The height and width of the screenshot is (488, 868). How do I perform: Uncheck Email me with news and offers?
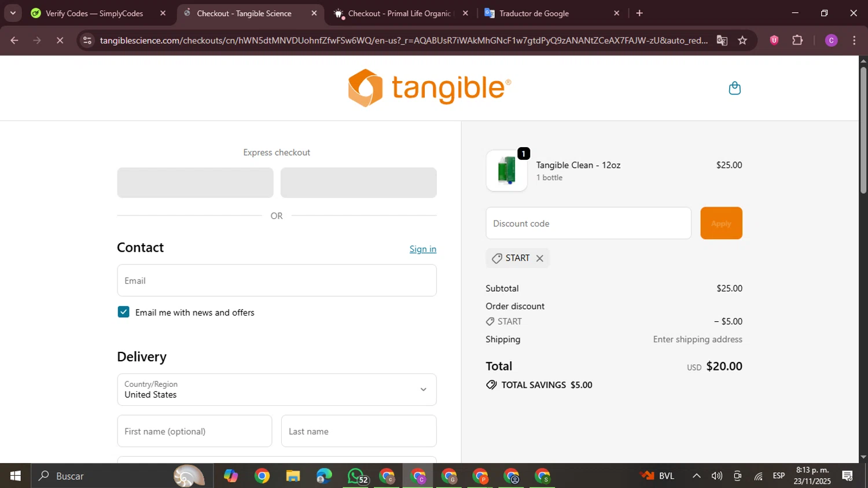click(x=123, y=312)
